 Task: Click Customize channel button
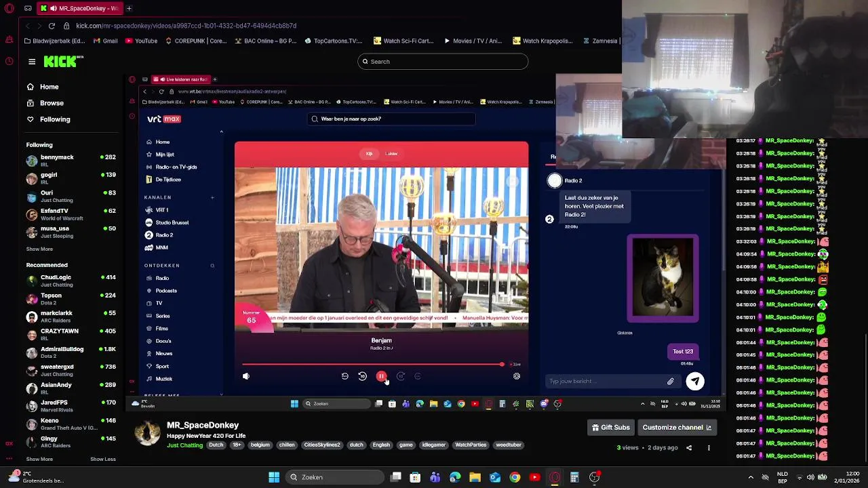point(677,428)
